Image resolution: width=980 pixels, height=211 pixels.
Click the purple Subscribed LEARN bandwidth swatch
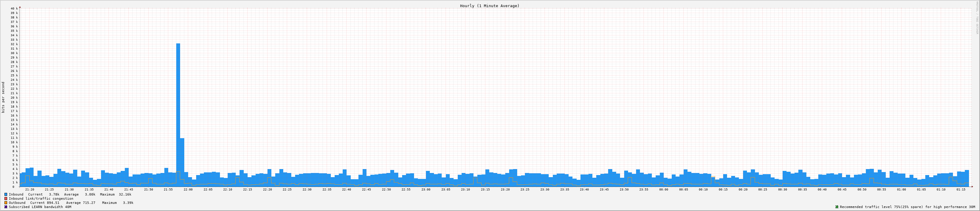(x=6, y=207)
